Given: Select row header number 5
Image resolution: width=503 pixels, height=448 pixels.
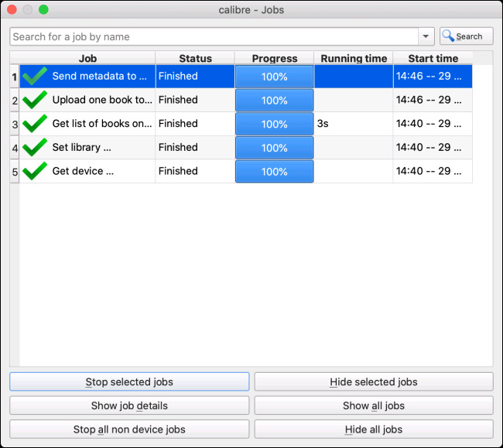Looking at the screenshot, I should pyautogui.click(x=15, y=171).
